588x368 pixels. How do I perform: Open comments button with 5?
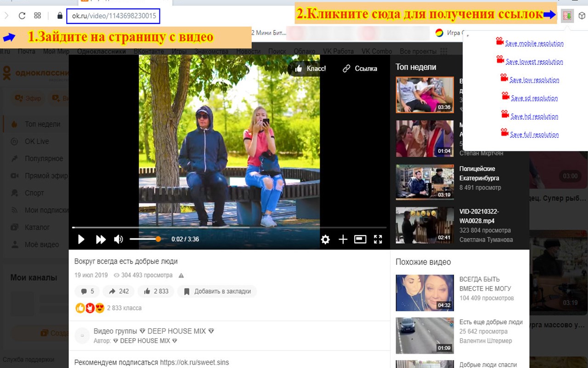pyautogui.click(x=87, y=291)
